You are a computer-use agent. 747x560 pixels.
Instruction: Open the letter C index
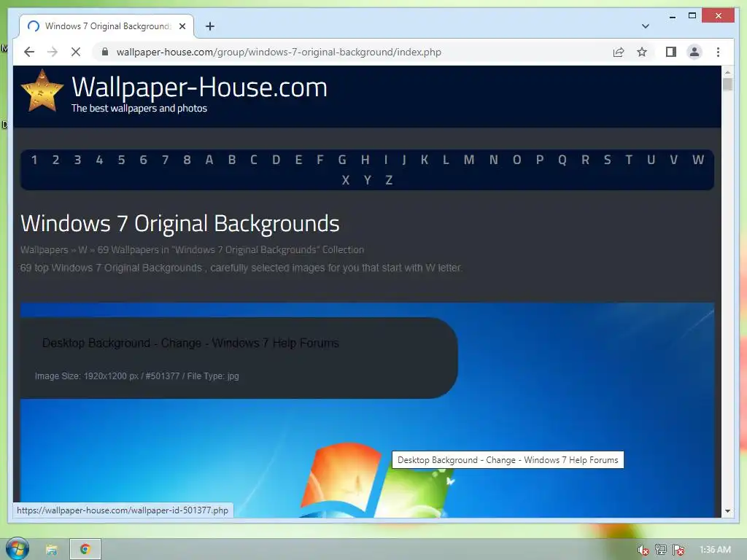[254, 160]
